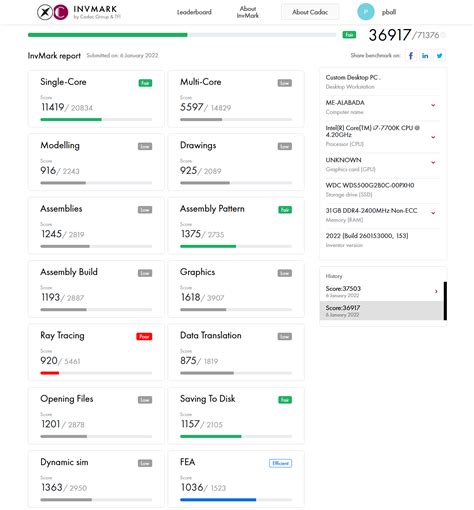
Task: Select the Assemblies card title
Action: (61, 209)
